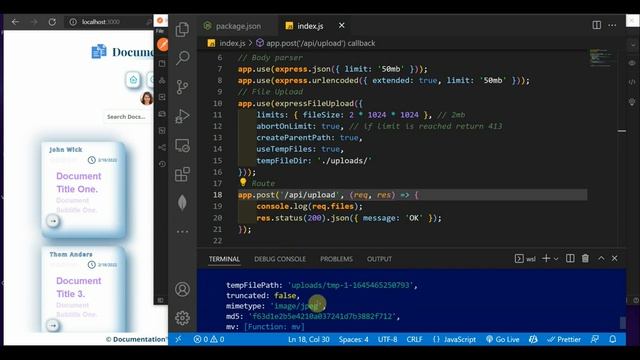Close the terminal panel
Viewport: 640px width, 360px height.
coord(615,258)
